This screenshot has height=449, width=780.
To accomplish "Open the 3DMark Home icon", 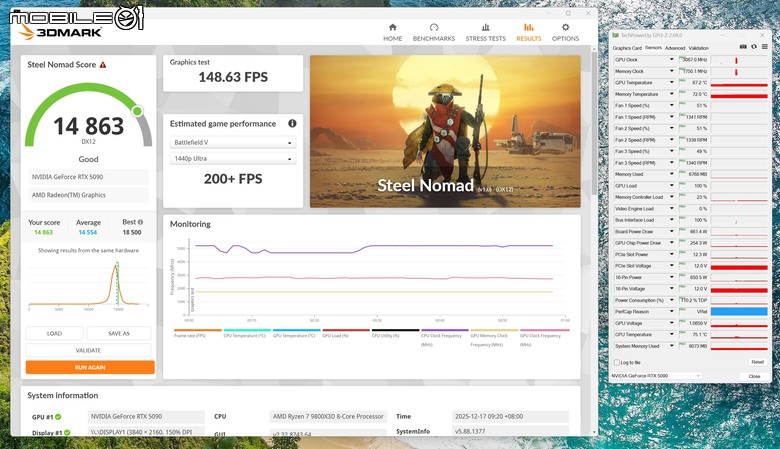I will tap(392, 27).
